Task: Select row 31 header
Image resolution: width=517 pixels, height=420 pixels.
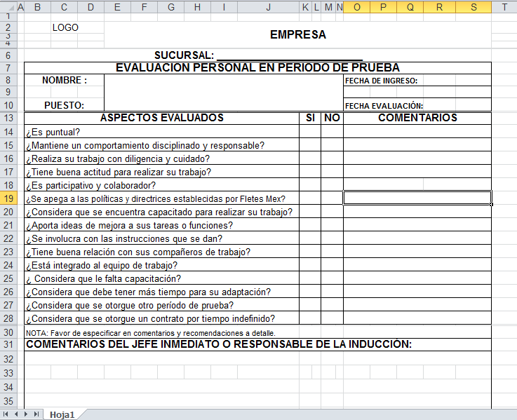Action: (8, 344)
